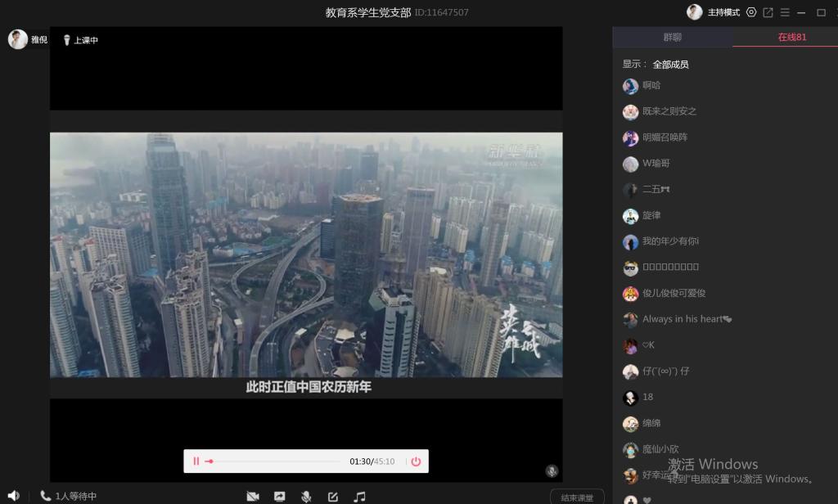This screenshot has width=838, height=504.
Task: Toggle the camera icon in bottom toolbar
Action: (x=253, y=497)
